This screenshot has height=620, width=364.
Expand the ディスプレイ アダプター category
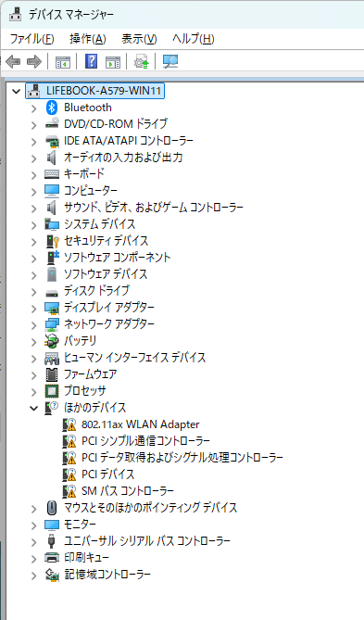[34, 308]
